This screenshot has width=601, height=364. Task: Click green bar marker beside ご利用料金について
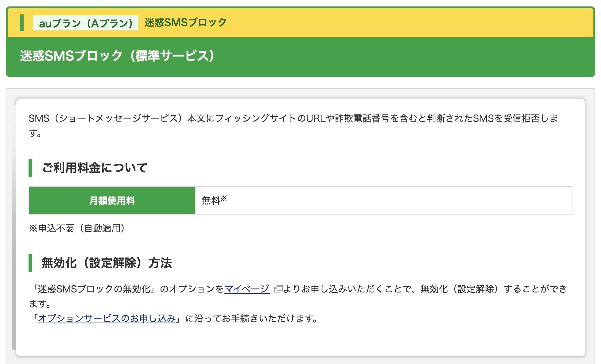tap(30, 168)
